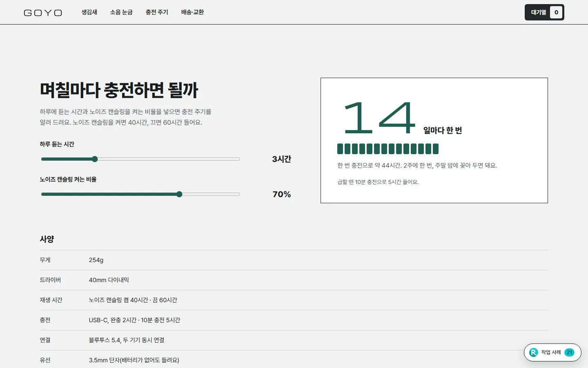This screenshot has width=588, height=368.
Task: Click the 며칠마다 충전하면 될까 heading
Action: (119, 90)
